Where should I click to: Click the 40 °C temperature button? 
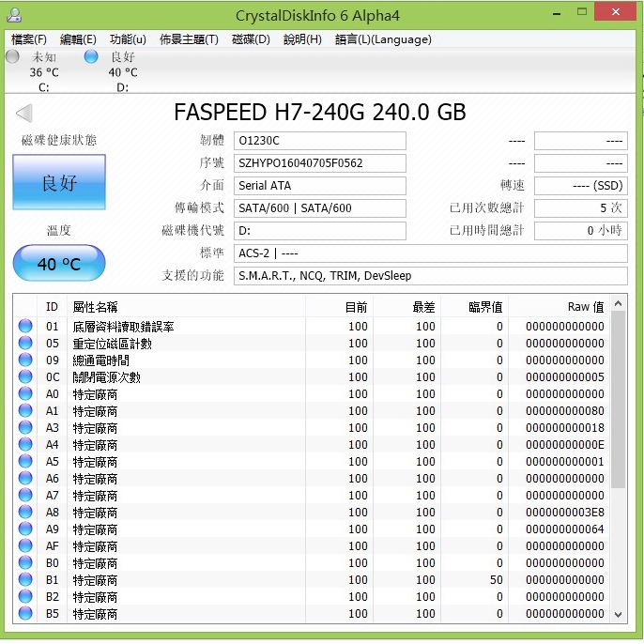pos(59,263)
